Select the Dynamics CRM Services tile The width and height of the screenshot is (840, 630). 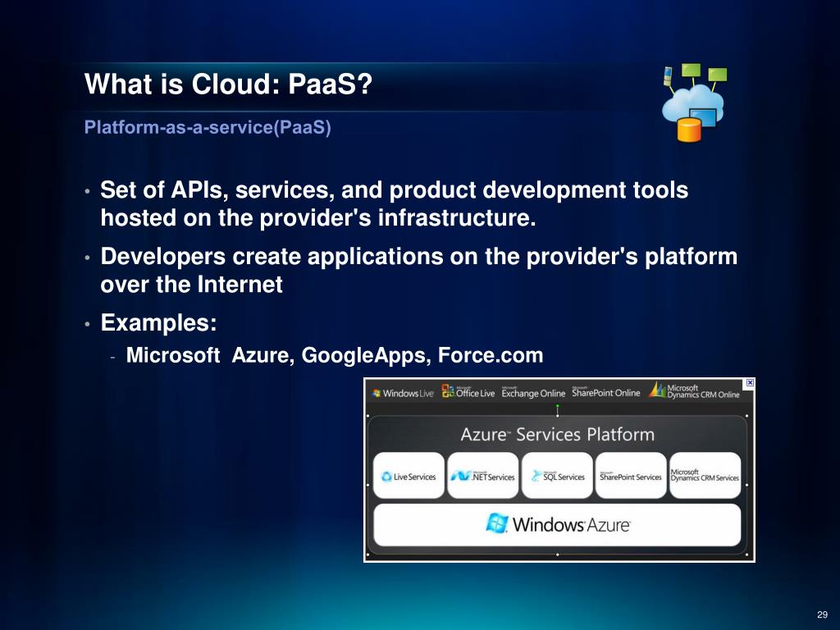(705, 476)
